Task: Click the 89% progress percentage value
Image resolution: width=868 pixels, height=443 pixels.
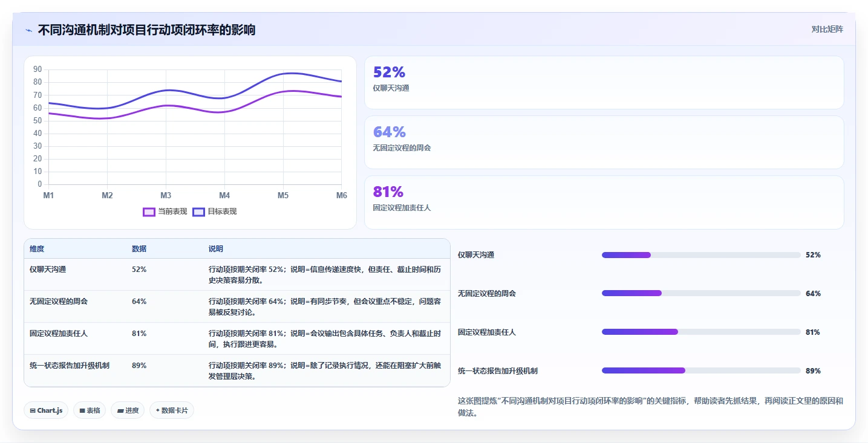Action: [813, 370]
